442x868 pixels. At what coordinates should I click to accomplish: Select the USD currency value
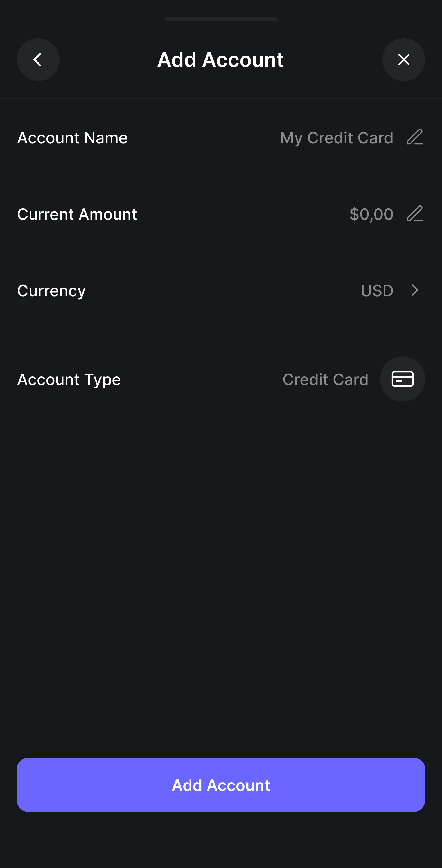[377, 290]
